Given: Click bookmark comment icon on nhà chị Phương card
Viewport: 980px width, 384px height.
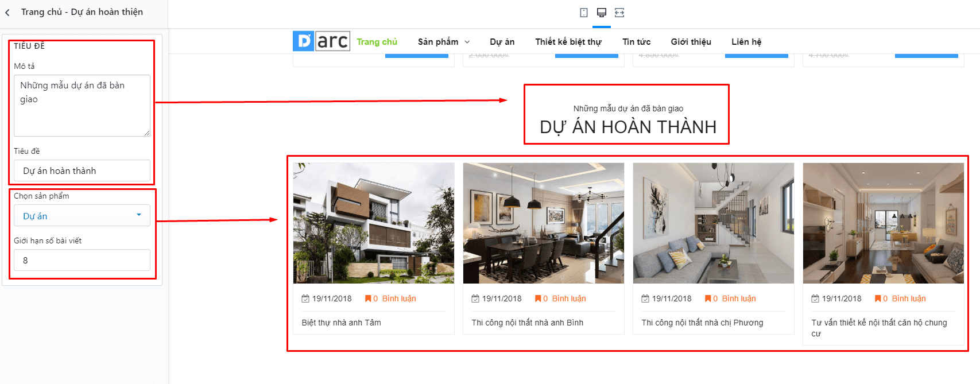Looking at the screenshot, I should 708,298.
